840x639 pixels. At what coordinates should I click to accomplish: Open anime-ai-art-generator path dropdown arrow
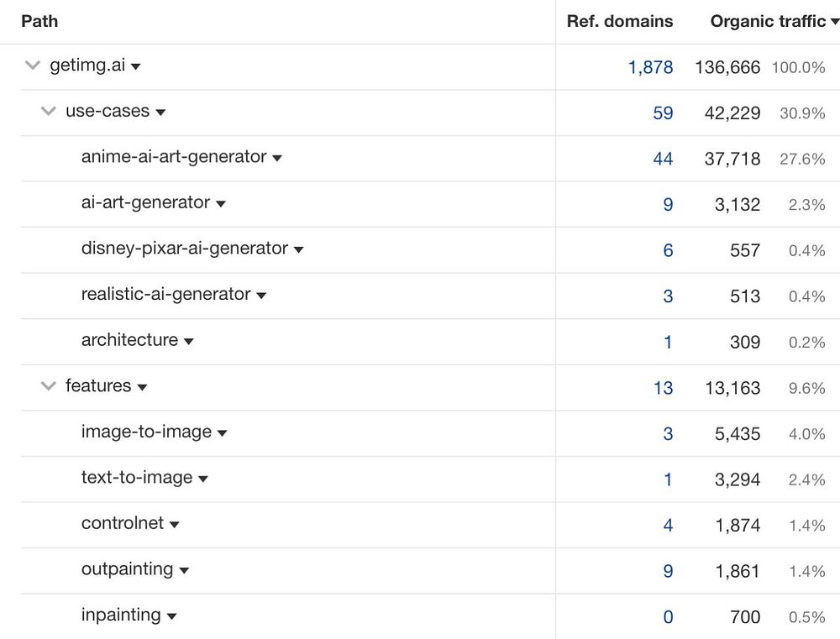[x=277, y=158]
